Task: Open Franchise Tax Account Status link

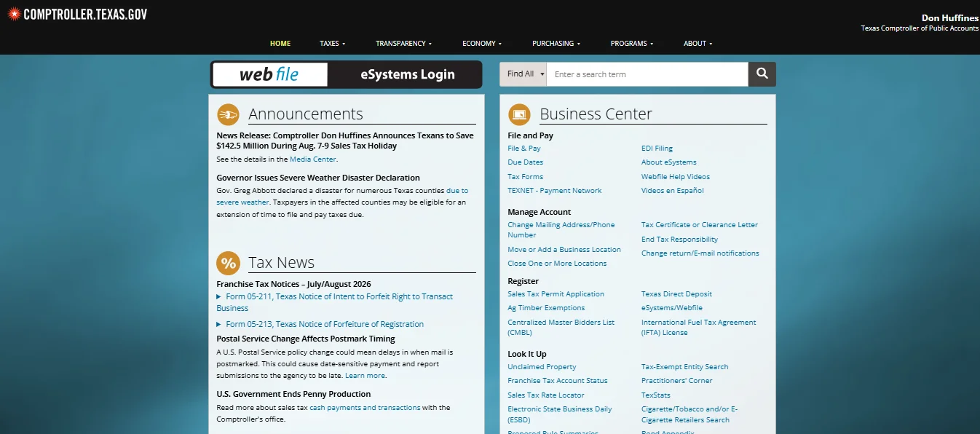Action: click(x=558, y=381)
